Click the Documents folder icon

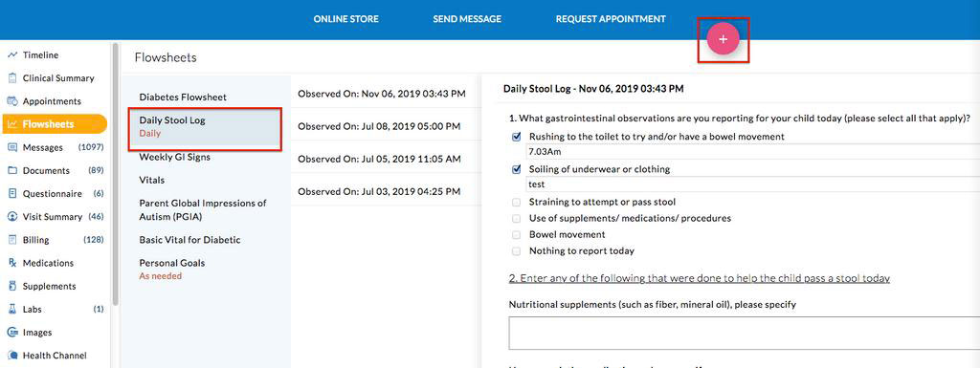pos(11,170)
